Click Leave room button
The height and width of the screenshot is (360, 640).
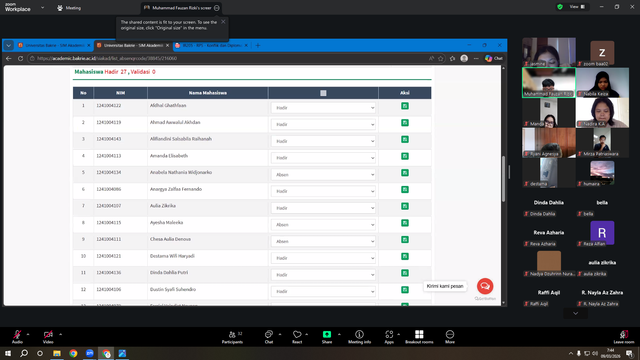click(x=624, y=337)
